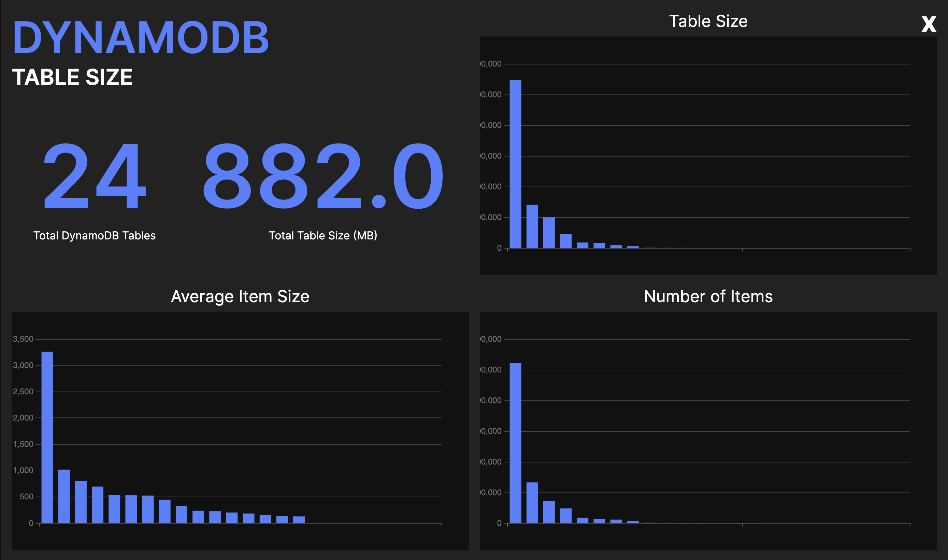
Task: Click the TABLE SIZE subtitle
Action: (x=72, y=77)
